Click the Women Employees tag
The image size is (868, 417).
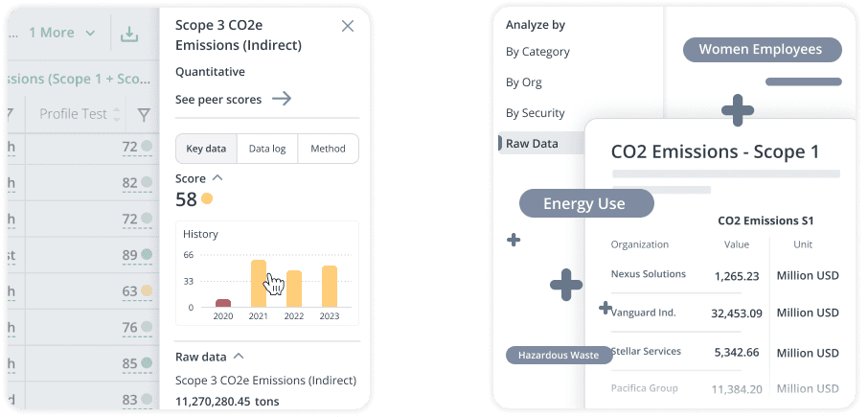(x=761, y=50)
